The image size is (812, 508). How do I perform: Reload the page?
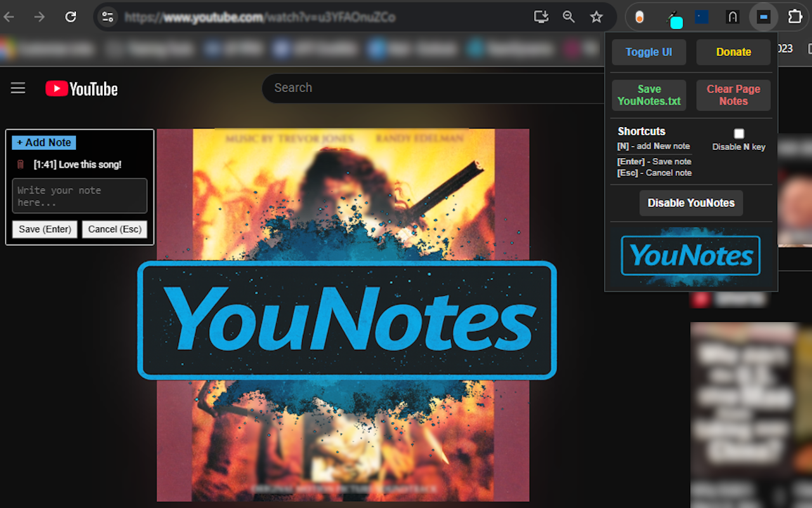point(71,17)
